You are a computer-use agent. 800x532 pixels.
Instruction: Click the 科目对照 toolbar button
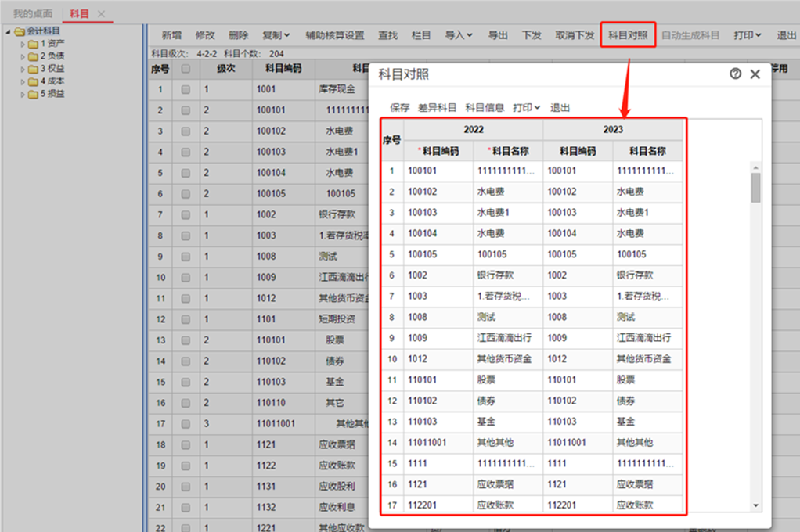[628, 35]
